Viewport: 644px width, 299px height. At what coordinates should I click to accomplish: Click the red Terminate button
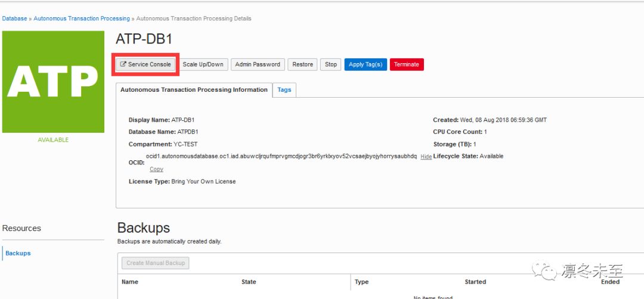pos(407,64)
